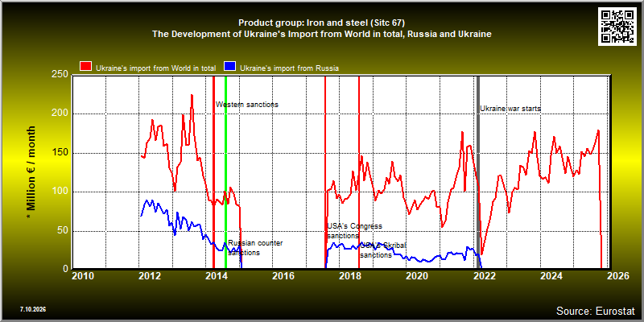Click the chart title "Product group: Iron and steel (Sitc 67)"
Viewport: 644px width, 322px height.
click(x=321, y=23)
